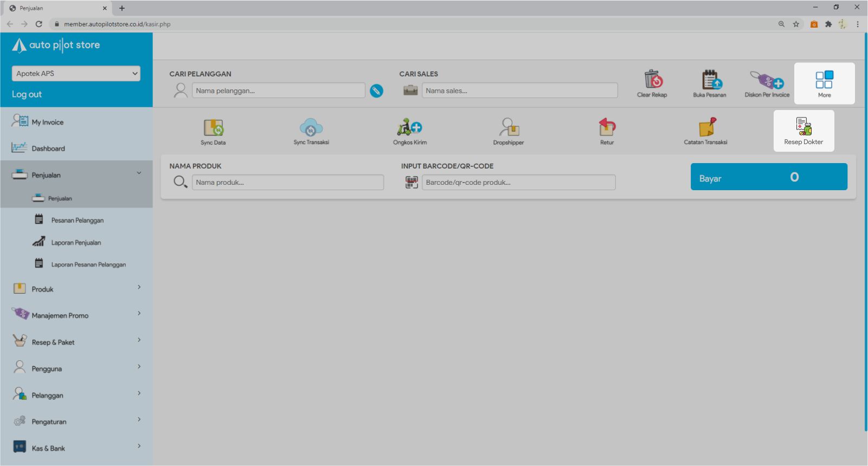Click the Log out link
The image size is (868, 466).
[x=27, y=94]
